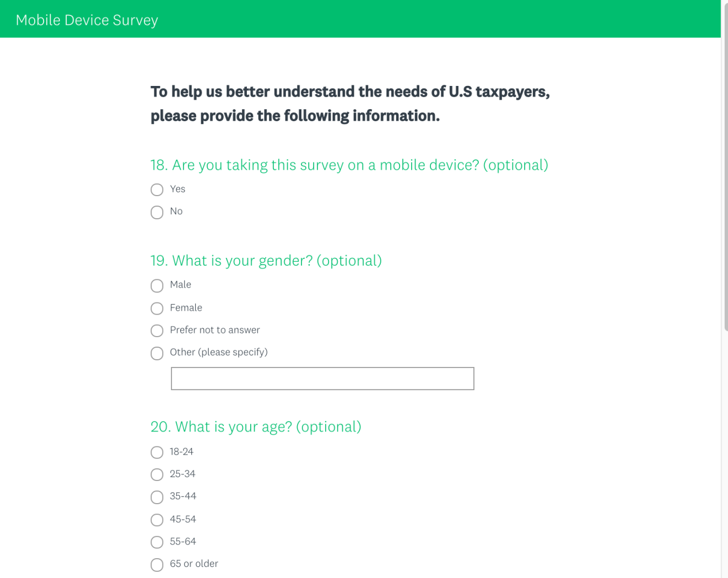The image size is (728, 578).
Task: Select the 65 or older age option
Action: (157, 565)
